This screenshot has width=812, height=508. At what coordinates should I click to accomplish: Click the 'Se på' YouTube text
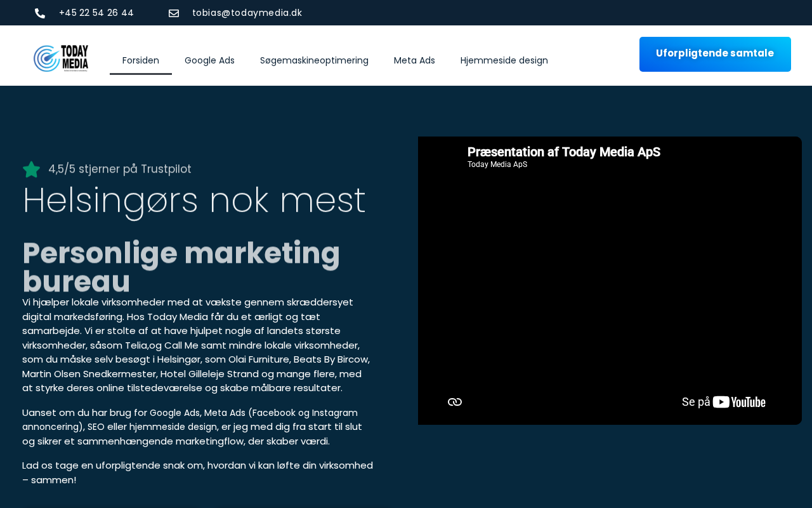click(x=696, y=402)
